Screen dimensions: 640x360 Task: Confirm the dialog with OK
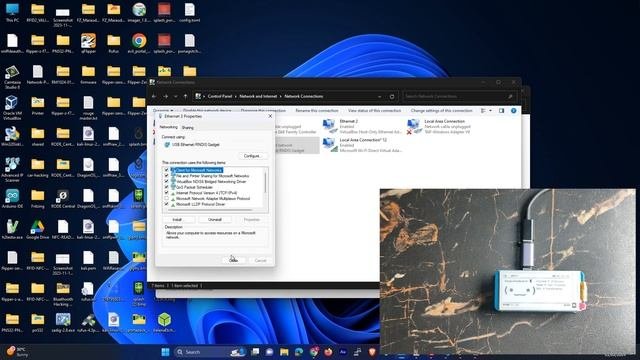pos(233,260)
